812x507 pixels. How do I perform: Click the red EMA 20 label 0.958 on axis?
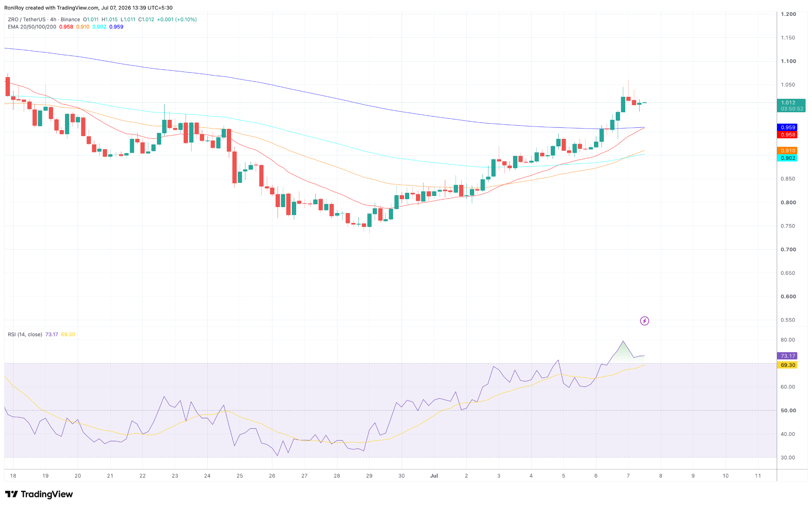pos(788,135)
